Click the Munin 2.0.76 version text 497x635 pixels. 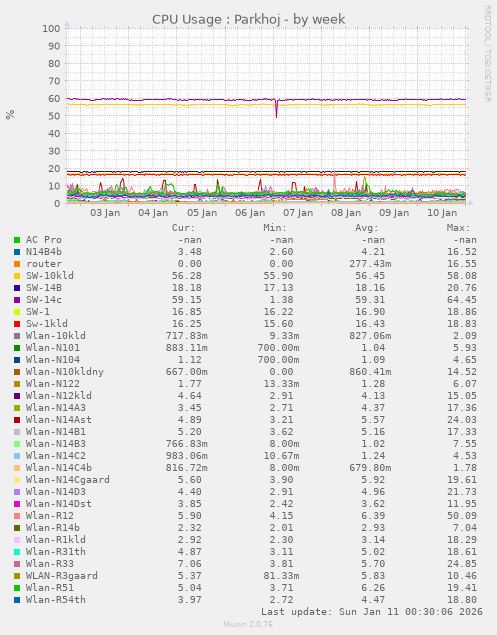248,624
